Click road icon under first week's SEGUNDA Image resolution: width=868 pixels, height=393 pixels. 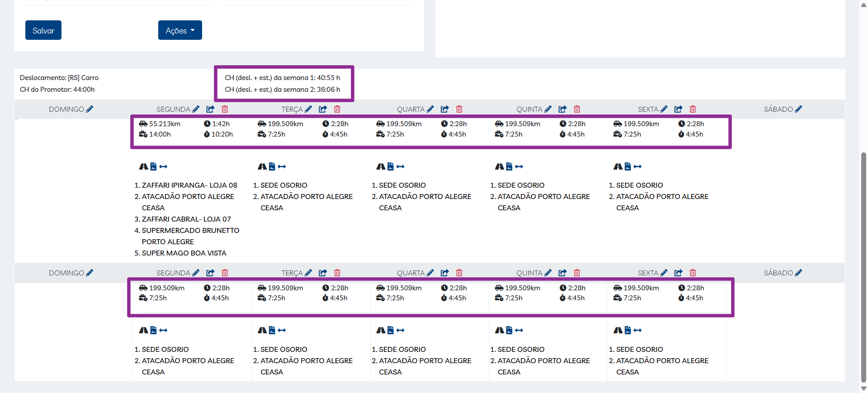pos(143,166)
